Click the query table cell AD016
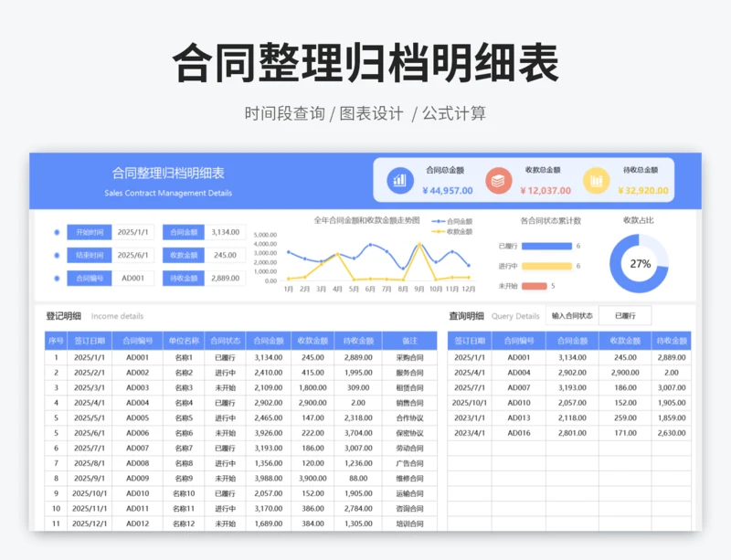The width and height of the screenshot is (731, 560). [x=519, y=433]
